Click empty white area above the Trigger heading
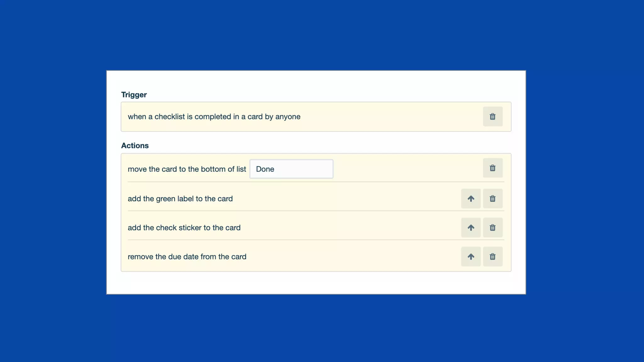644x362 pixels. 314,81
